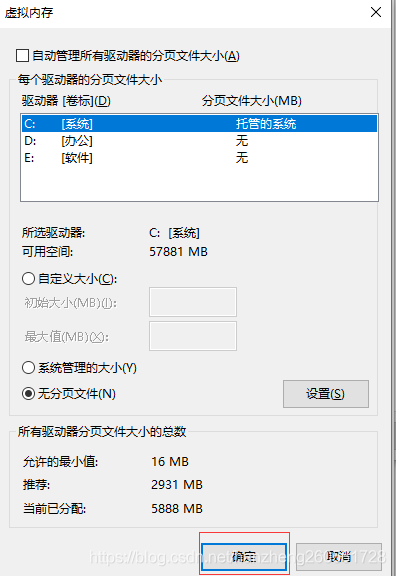The image size is (396, 576).
Task: Click the 托管的系统 value in C: row
Action: 266,124
